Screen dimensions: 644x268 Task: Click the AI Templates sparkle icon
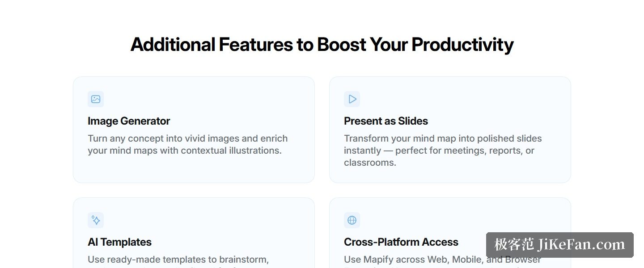tap(96, 220)
